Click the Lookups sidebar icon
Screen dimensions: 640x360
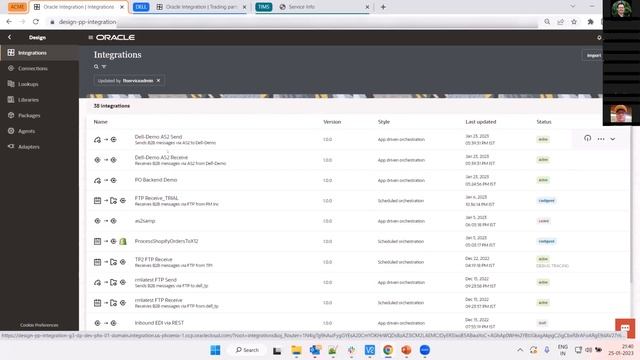(x=11, y=84)
